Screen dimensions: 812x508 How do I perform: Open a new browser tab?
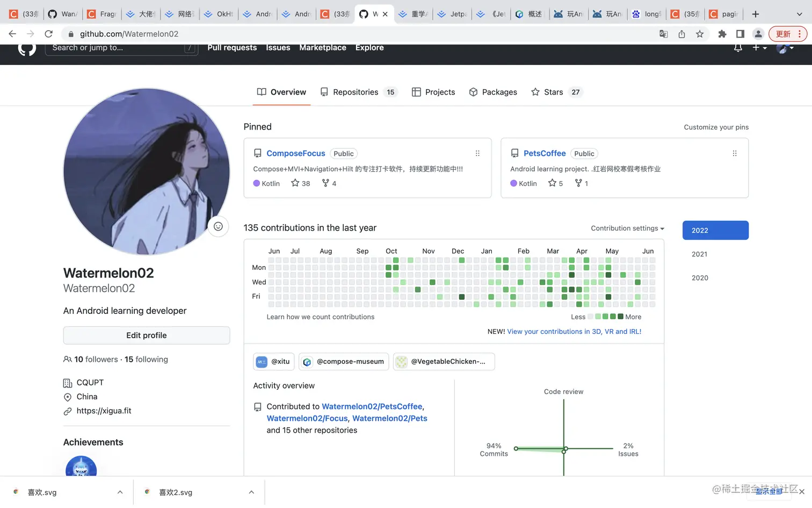tap(756, 14)
